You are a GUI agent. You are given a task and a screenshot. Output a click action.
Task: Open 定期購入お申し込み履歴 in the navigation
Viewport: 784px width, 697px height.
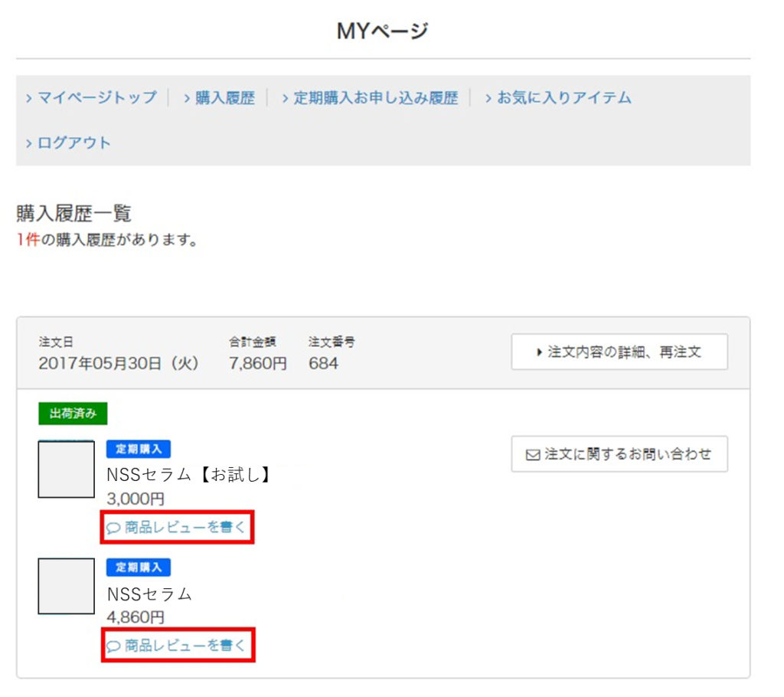(375, 98)
